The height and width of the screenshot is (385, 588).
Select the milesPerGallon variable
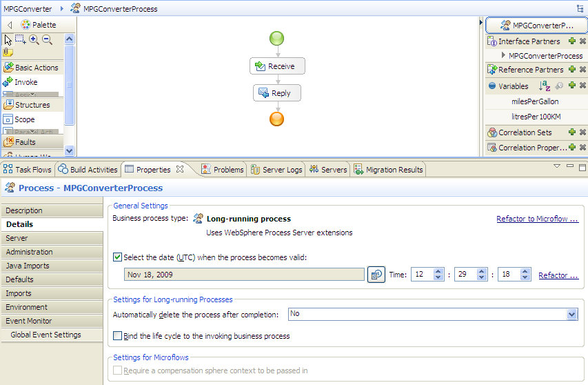coord(535,101)
